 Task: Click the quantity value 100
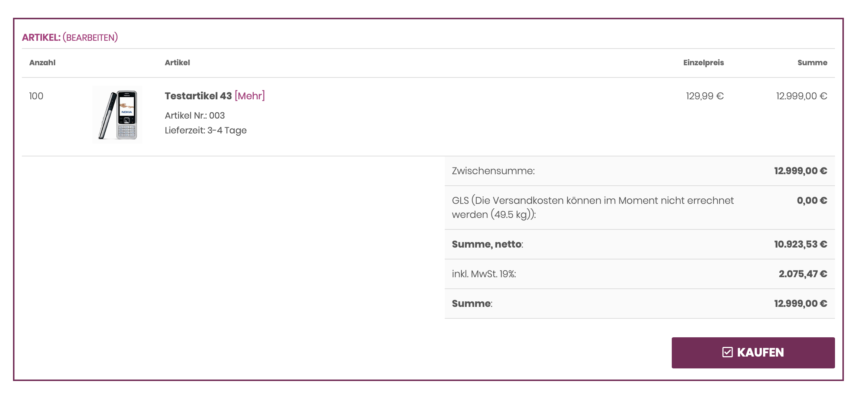tap(36, 96)
